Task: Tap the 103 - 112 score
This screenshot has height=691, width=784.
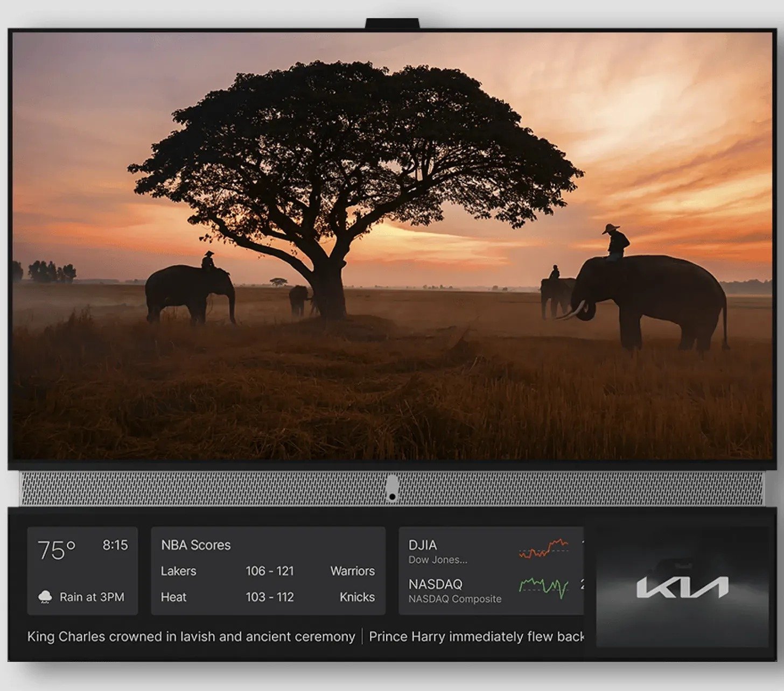Action: tap(270, 597)
